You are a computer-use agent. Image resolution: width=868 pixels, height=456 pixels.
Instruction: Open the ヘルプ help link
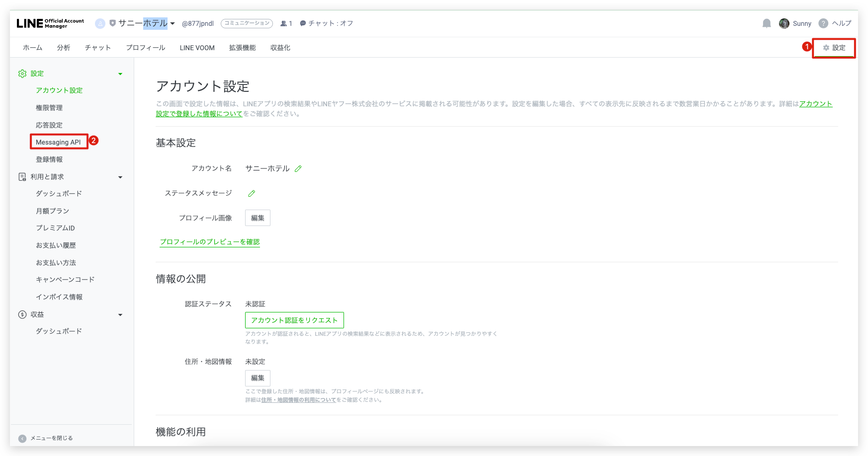coord(842,23)
